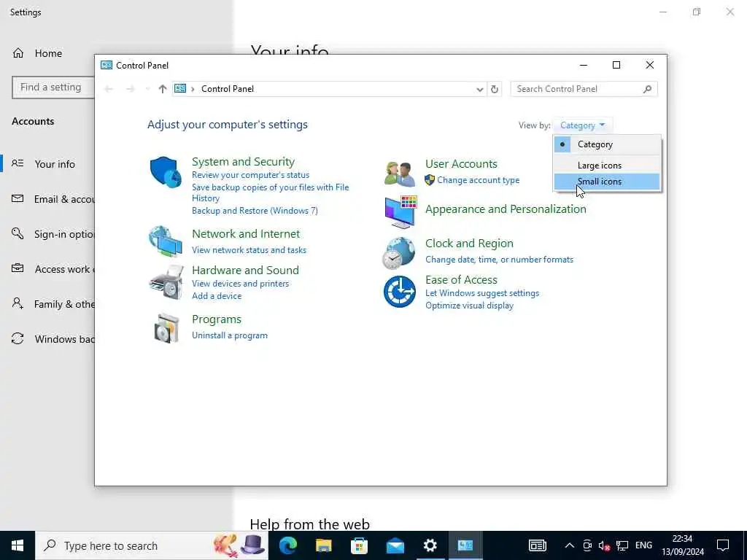Open Microsoft Edge from the taskbar

pyautogui.click(x=288, y=545)
